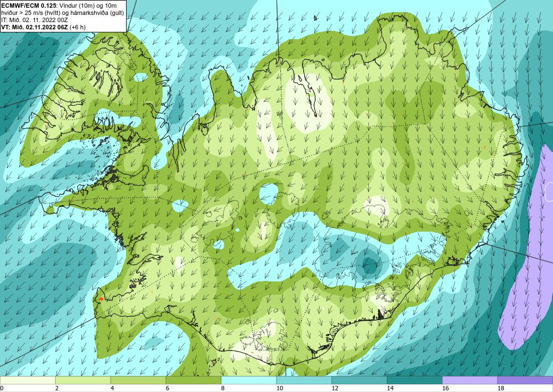Click the text line 'hviður > 25 m/s (hvítt) og hámarkshviða (gult)'
The image size is (553, 392).
coord(62,13)
